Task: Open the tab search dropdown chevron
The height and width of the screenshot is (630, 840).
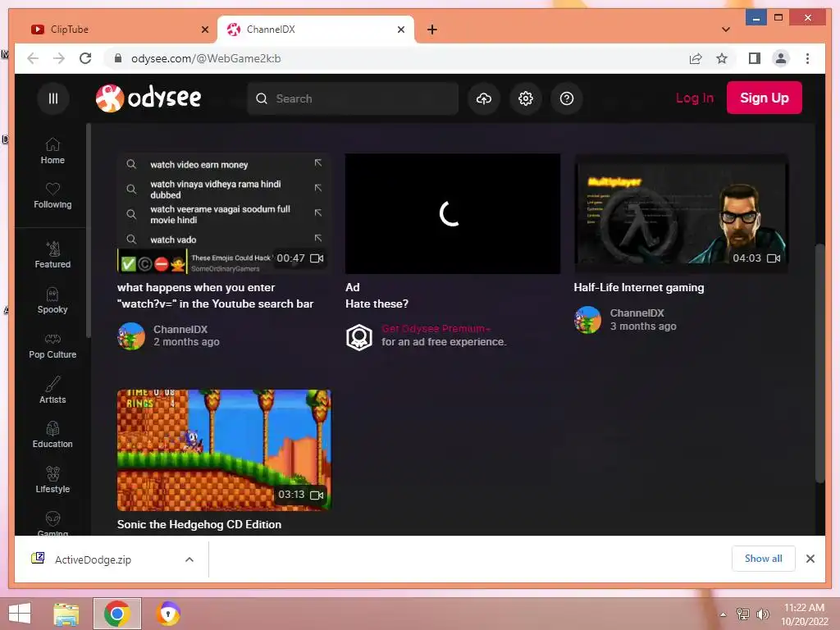Action: point(726,30)
